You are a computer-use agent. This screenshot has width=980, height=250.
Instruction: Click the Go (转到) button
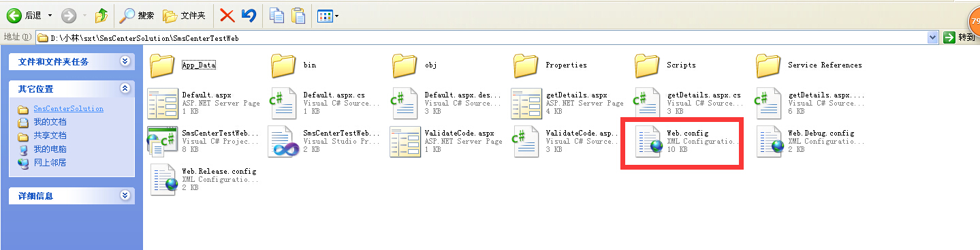pos(960,38)
